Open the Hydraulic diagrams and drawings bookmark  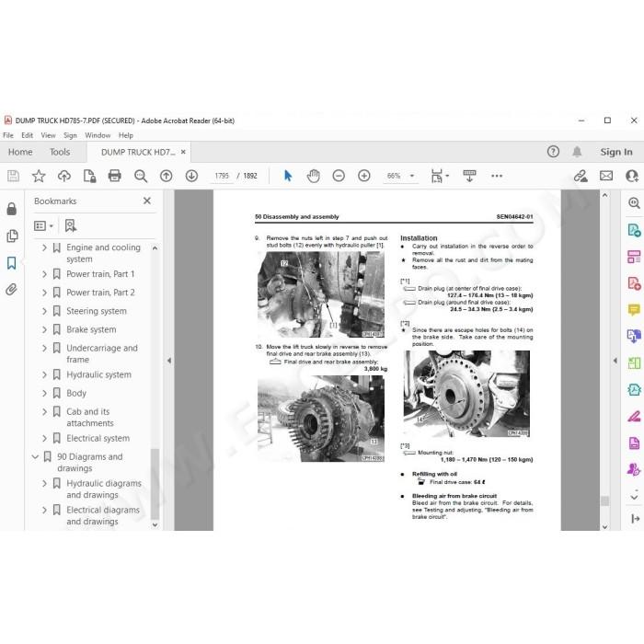click(x=104, y=489)
